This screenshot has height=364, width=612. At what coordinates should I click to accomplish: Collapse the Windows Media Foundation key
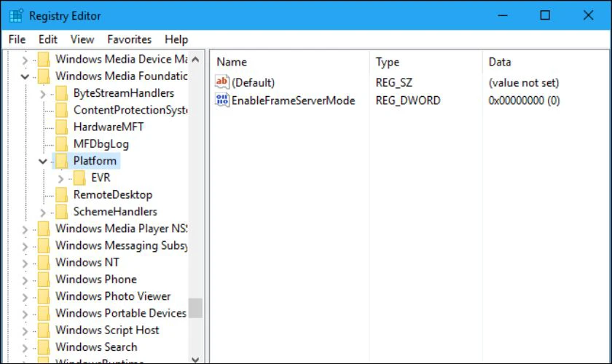[x=25, y=76]
